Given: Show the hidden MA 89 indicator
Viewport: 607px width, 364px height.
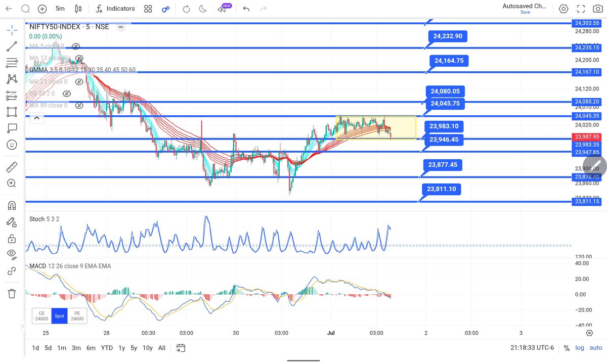Looking at the screenshot, I should (78, 105).
